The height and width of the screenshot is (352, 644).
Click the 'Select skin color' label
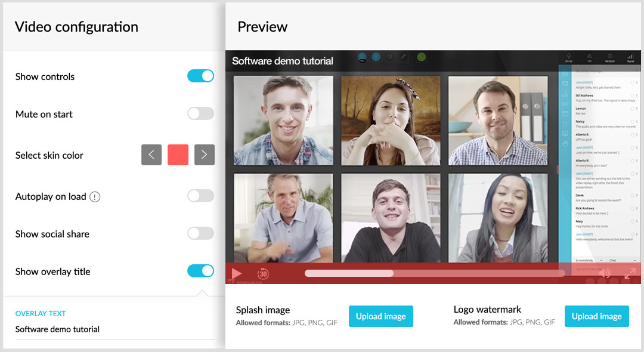tap(49, 155)
